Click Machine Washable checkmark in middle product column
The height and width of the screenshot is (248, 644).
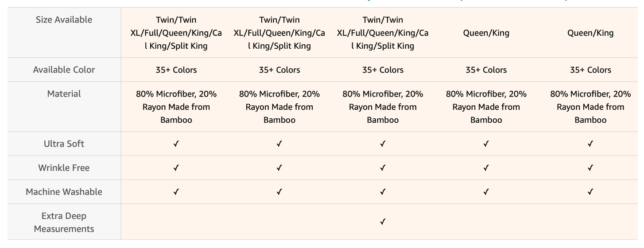point(383,192)
